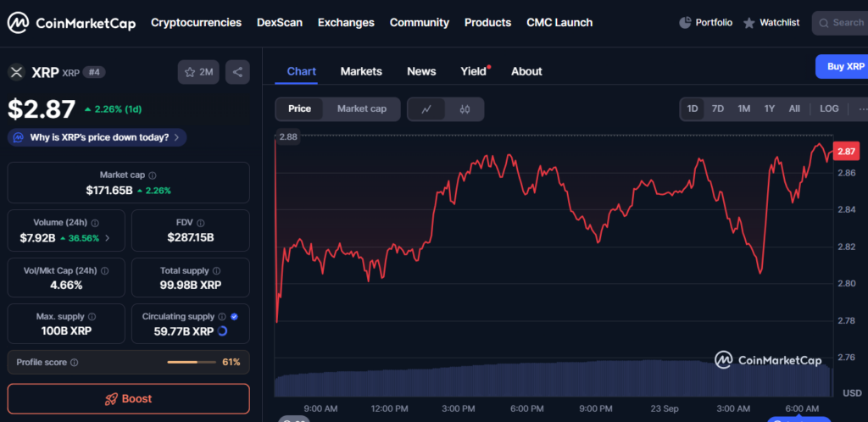Screen dimensions: 868x422
Task: Click info icon next to Market cap
Action: tap(153, 175)
